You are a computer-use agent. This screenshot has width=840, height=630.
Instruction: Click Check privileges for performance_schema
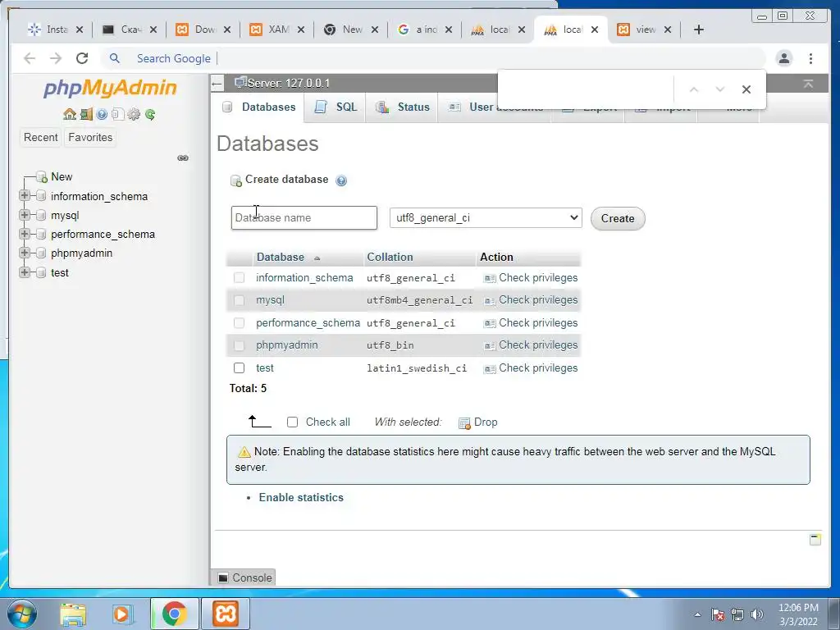click(x=538, y=323)
